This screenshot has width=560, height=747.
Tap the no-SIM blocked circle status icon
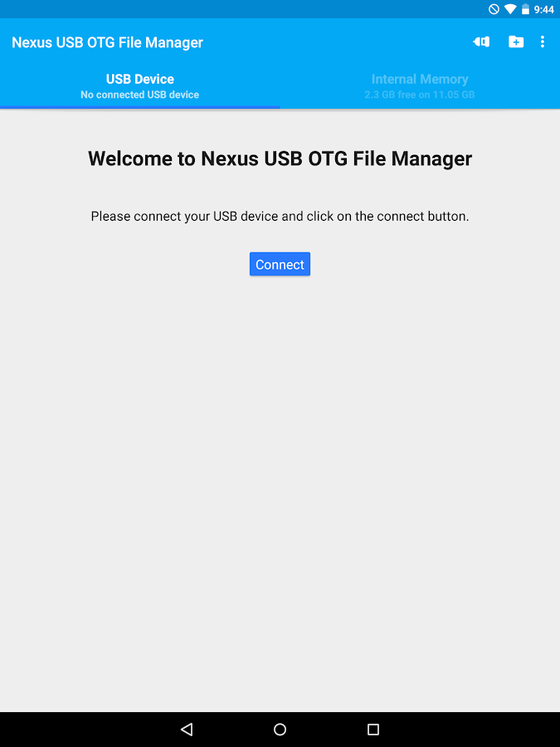[x=494, y=9]
